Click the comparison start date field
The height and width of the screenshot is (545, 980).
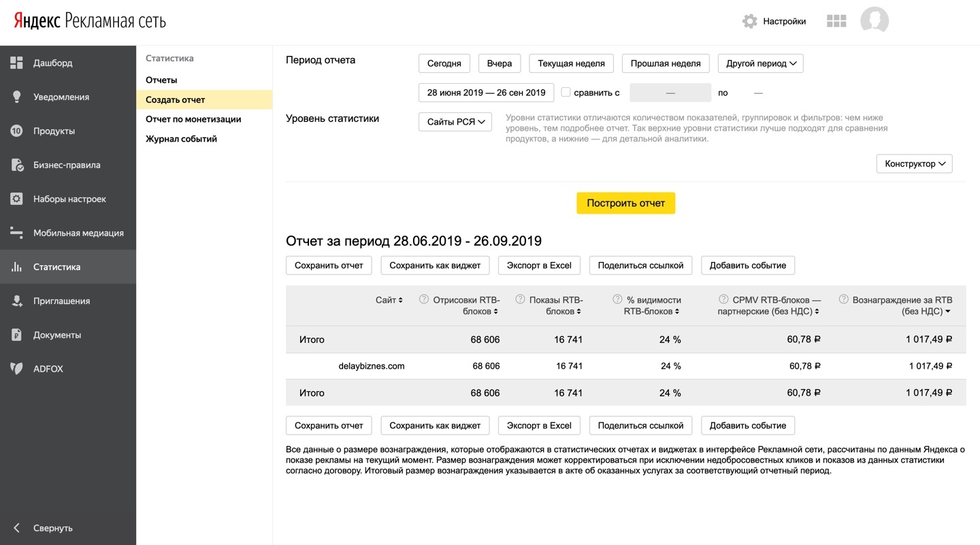(670, 93)
